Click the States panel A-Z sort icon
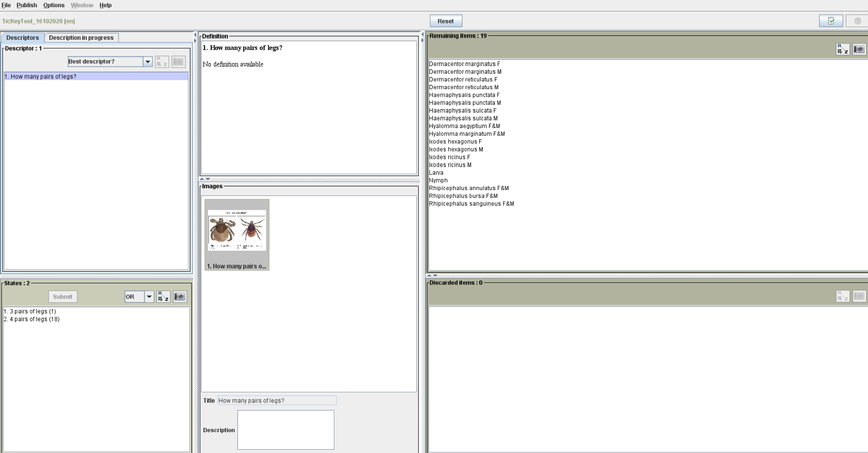Image resolution: width=868 pixels, height=453 pixels. pos(163,297)
